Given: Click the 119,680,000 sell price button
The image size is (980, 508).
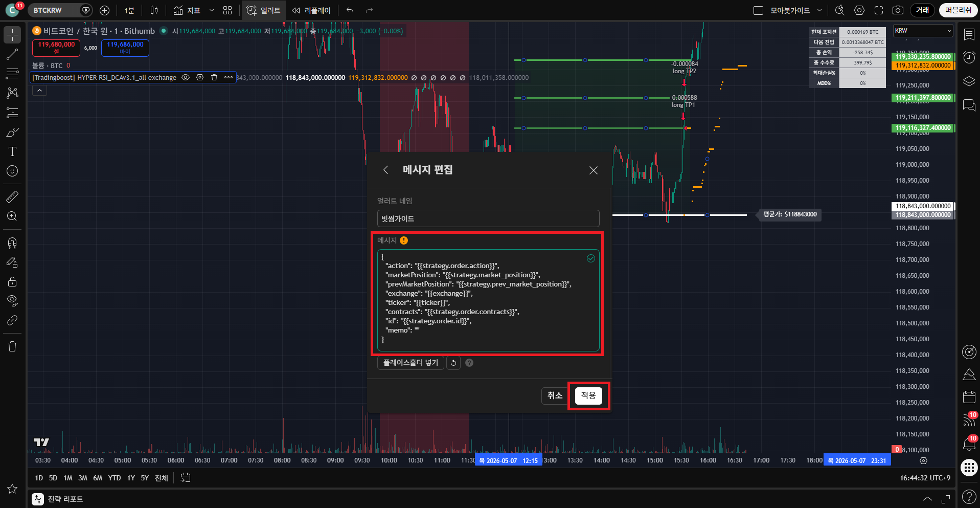Looking at the screenshot, I should (x=56, y=48).
